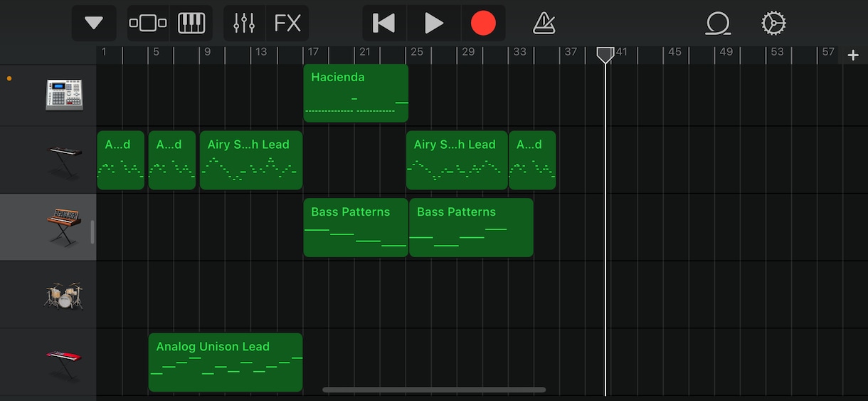The width and height of the screenshot is (868, 401).
Task: Toggle the metronome on or off
Action: pyautogui.click(x=544, y=24)
